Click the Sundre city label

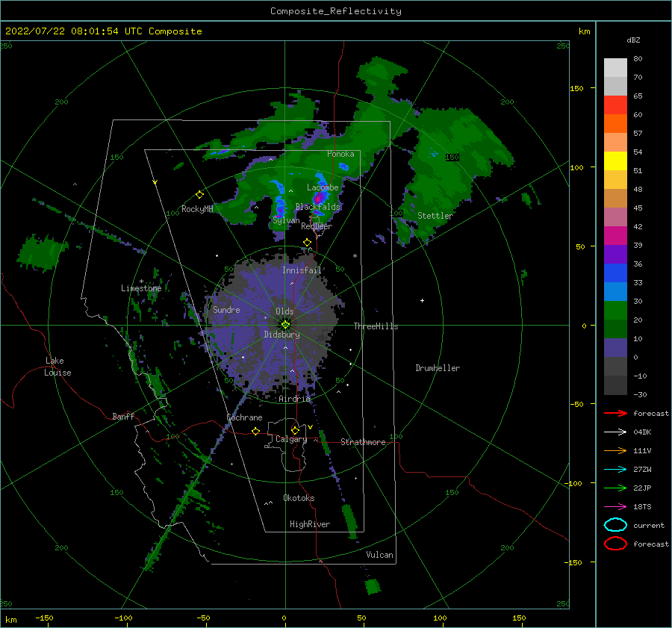(x=226, y=310)
